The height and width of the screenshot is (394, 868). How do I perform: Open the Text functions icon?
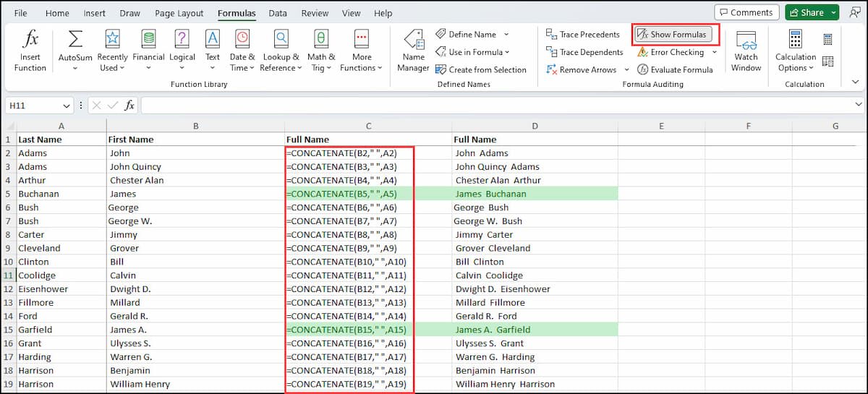[213, 39]
